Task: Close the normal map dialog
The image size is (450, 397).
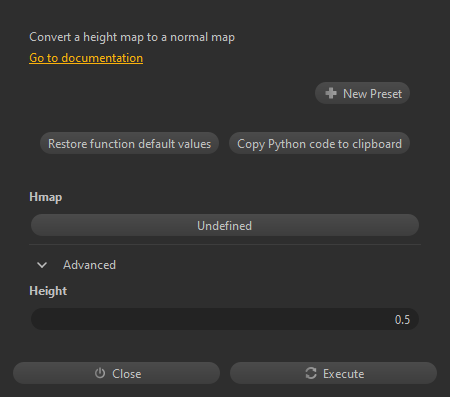Action: click(116, 373)
